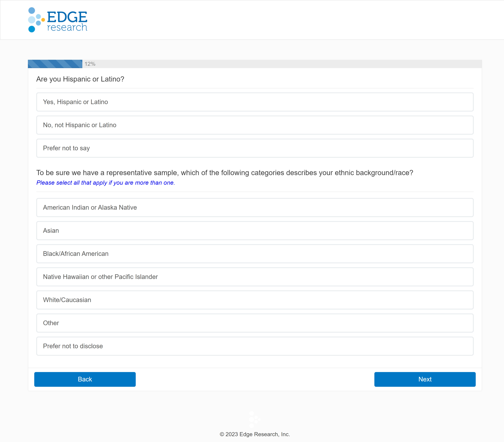Select No, not Hispanic or Latino
The height and width of the screenshot is (442, 504).
click(255, 125)
